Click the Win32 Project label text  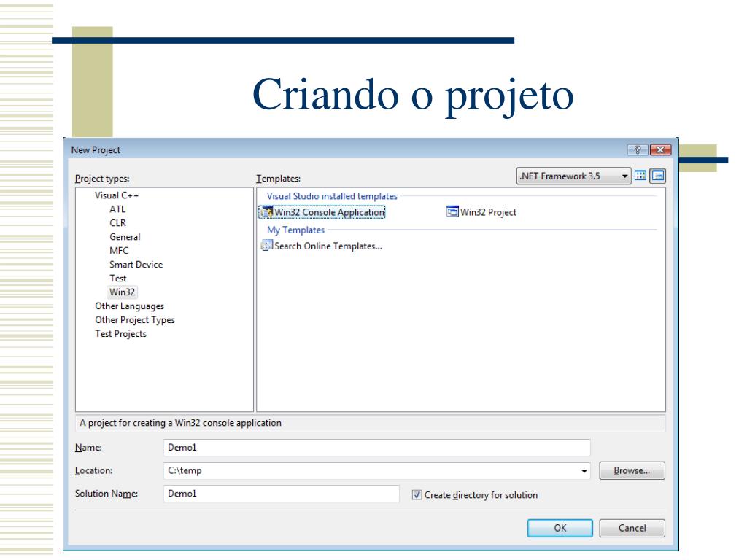pyautogui.click(x=488, y=212)
